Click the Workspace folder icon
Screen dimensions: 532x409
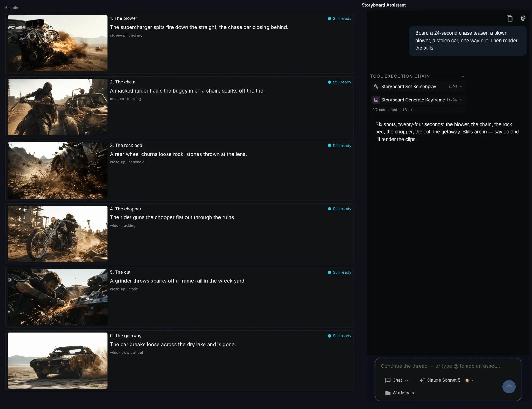(388, 393)
